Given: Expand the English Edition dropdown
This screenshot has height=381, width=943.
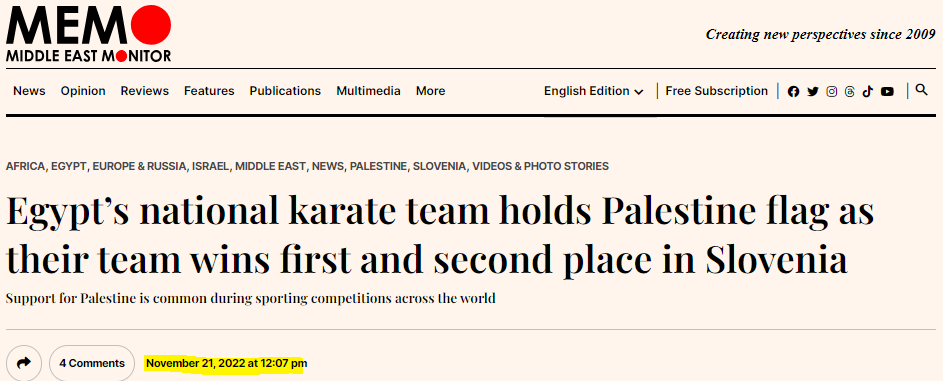Looking at the screenshot, I should [594, 91].
